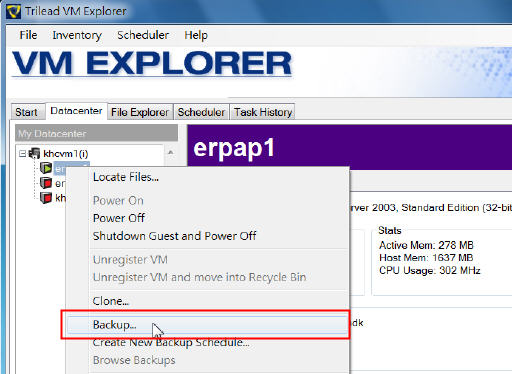Select the khcvm1(i) server icon
Image resolution: width=512 pixels, height=374 pixels.
pyautogui.click(x=34, y=153)
